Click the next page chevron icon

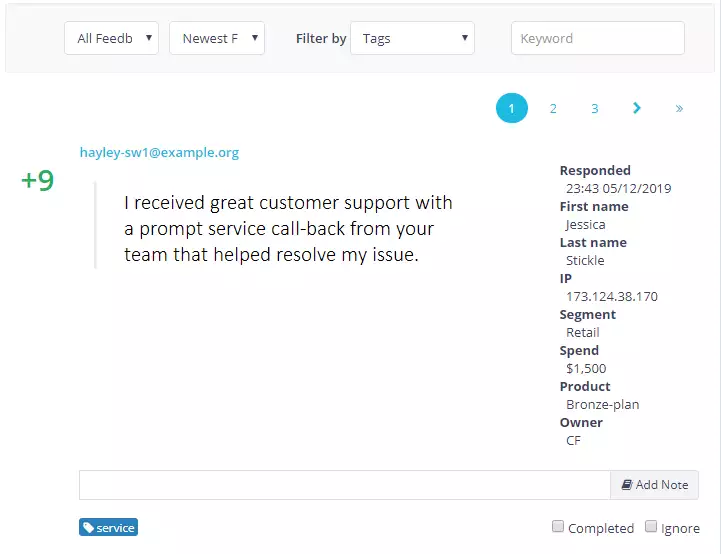tap(637, 108)
